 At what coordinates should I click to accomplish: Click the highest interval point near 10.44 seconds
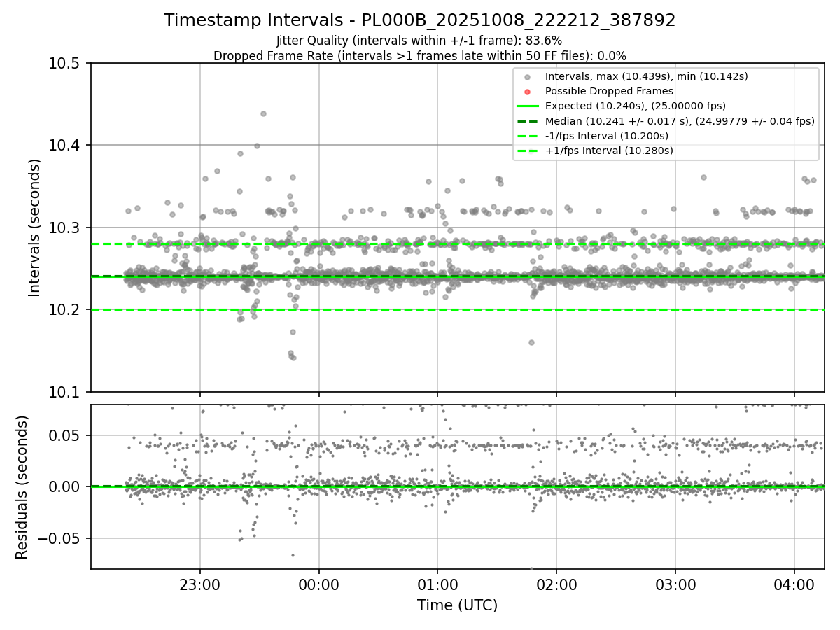point(263,113)
